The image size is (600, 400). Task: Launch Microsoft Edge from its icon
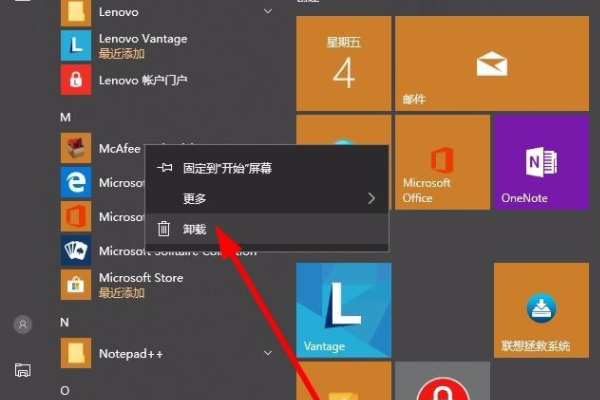76,182
